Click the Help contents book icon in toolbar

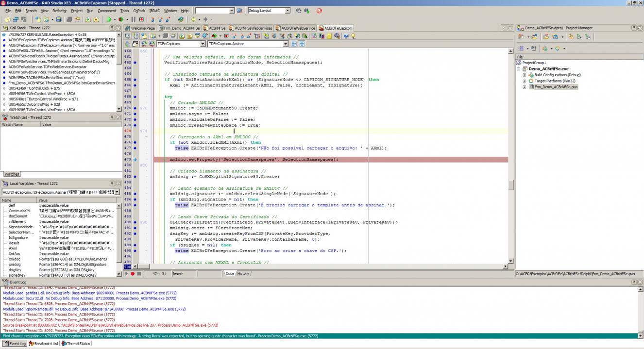[181, 19]
